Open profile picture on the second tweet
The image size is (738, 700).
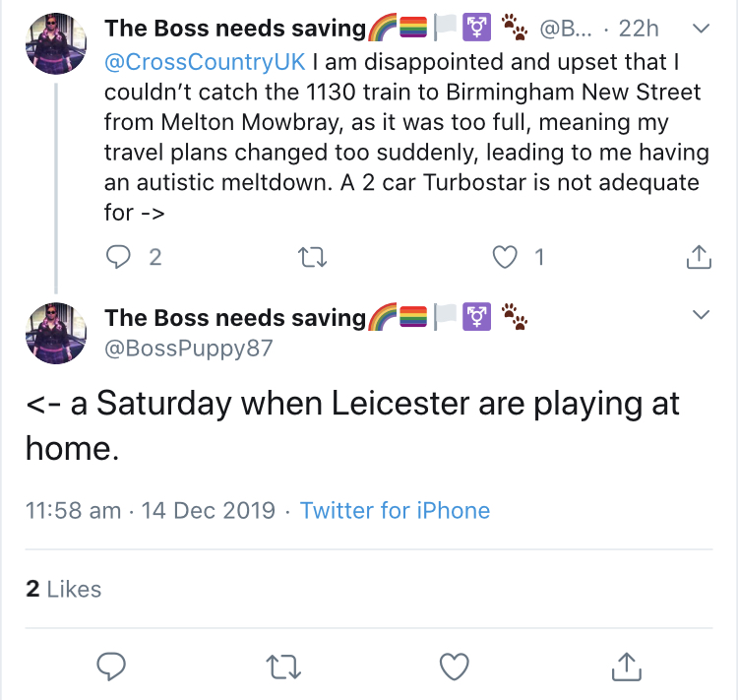click(55, 332)
